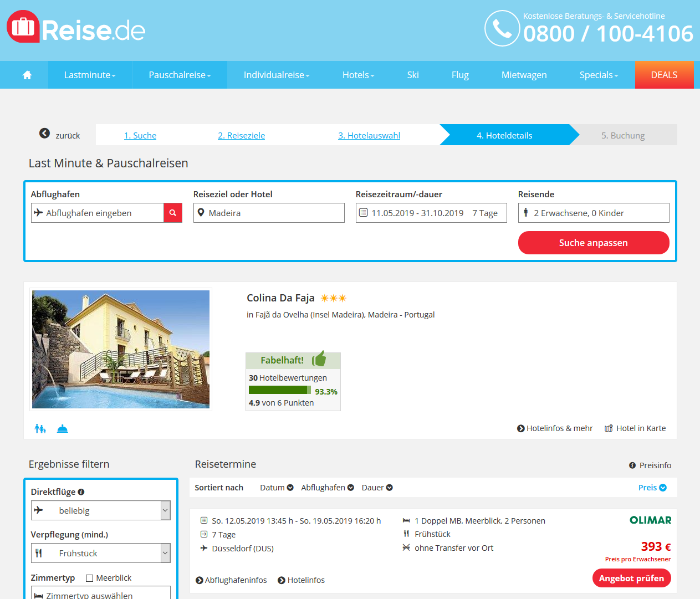This screenshot has width=700, height=599.
Task: Click the calendar icon in travel period field
Action: click(x=364, y=213)
